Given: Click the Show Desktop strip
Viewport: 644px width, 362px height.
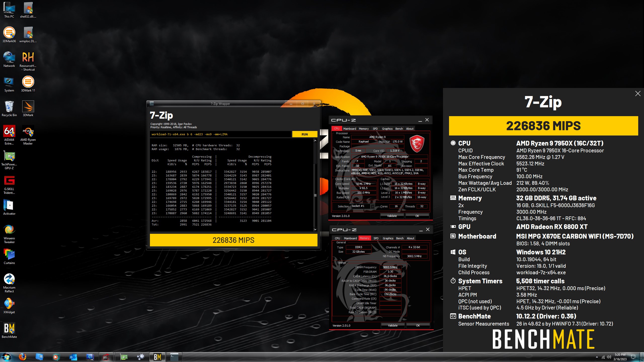Looking at the screenshot, I should point(642,357).
